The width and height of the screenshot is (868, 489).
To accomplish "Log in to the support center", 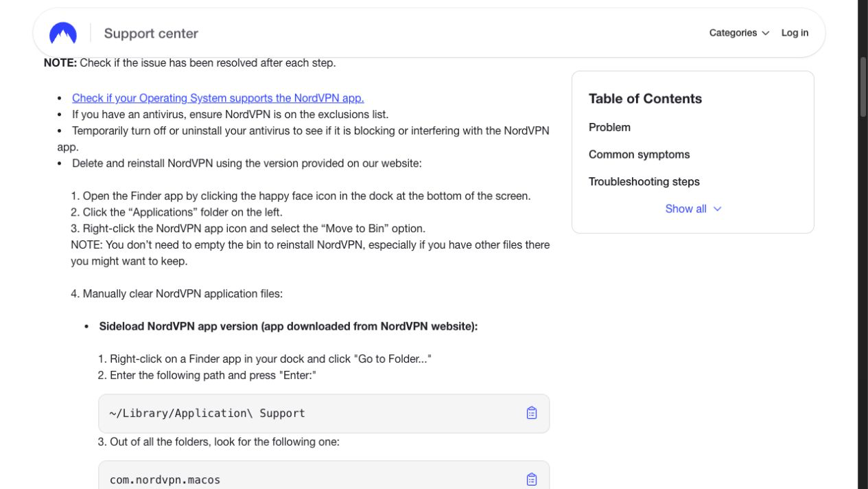I will (x=795, y=33).
